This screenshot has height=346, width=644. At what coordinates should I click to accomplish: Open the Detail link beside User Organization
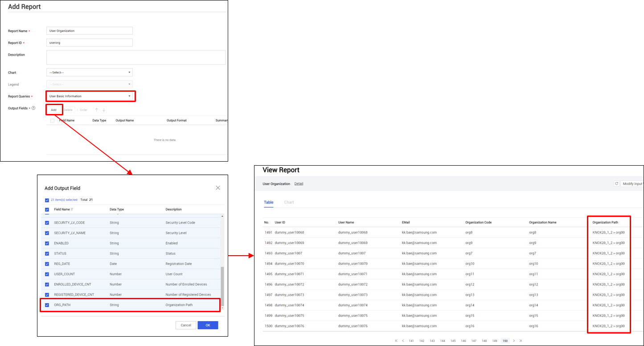click(x=299, y=183)
